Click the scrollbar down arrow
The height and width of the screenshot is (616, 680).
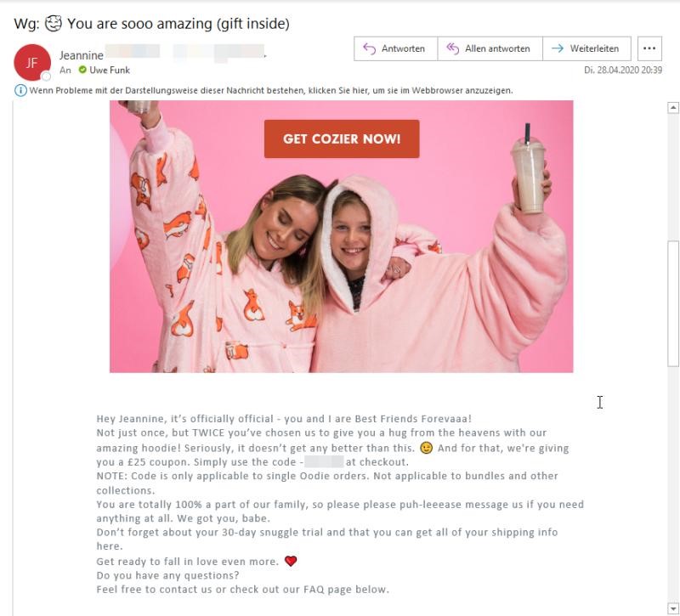[x=672, y=608]
